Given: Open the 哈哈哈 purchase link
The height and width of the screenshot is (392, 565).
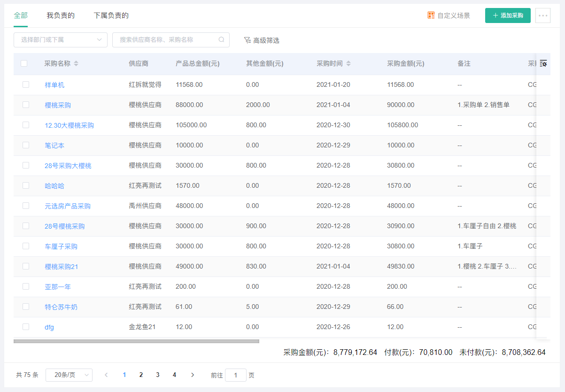Looking at the screenshot, I should point(54,186).
